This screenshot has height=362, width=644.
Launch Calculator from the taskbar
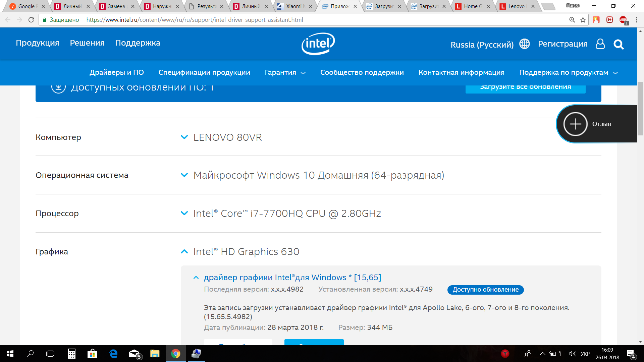tap(72, 354)
